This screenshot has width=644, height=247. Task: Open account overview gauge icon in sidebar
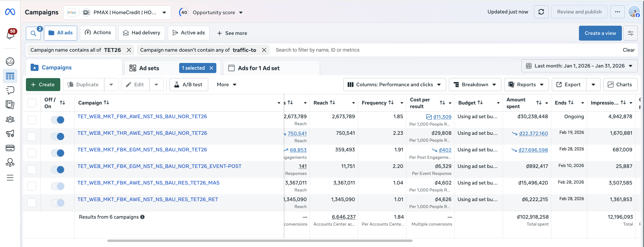(10, 61)
